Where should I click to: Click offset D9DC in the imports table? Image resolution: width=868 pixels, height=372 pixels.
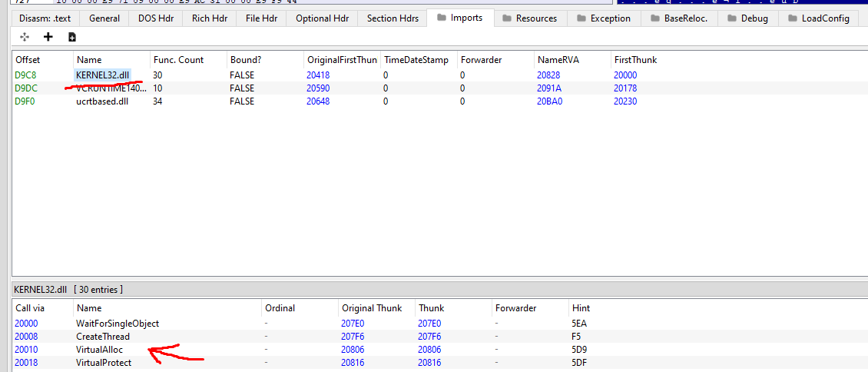pyautogui.click(x=25, y=88)
